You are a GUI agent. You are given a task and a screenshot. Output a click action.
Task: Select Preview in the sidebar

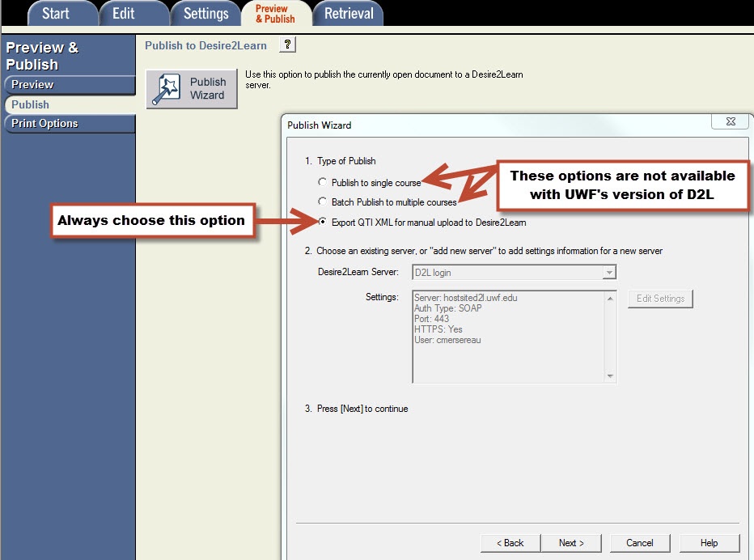pos(68,85)
